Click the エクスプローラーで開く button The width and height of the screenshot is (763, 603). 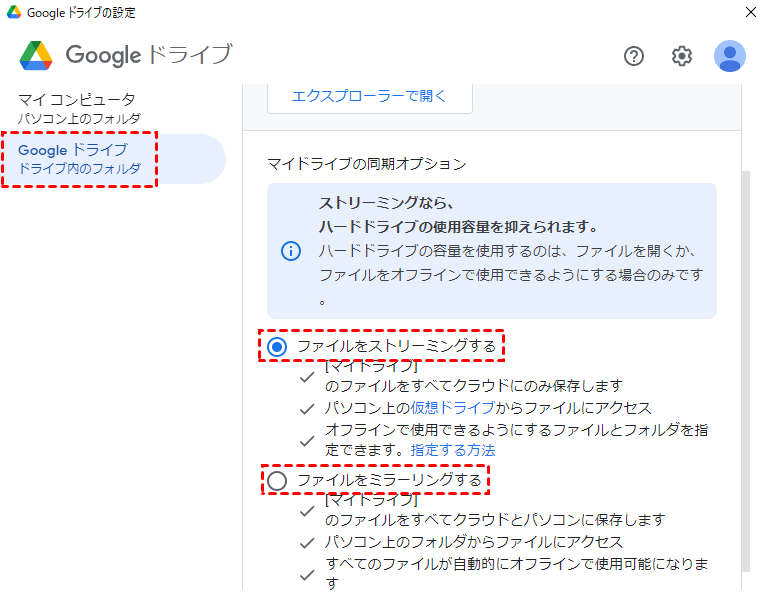tap(369, 96)
